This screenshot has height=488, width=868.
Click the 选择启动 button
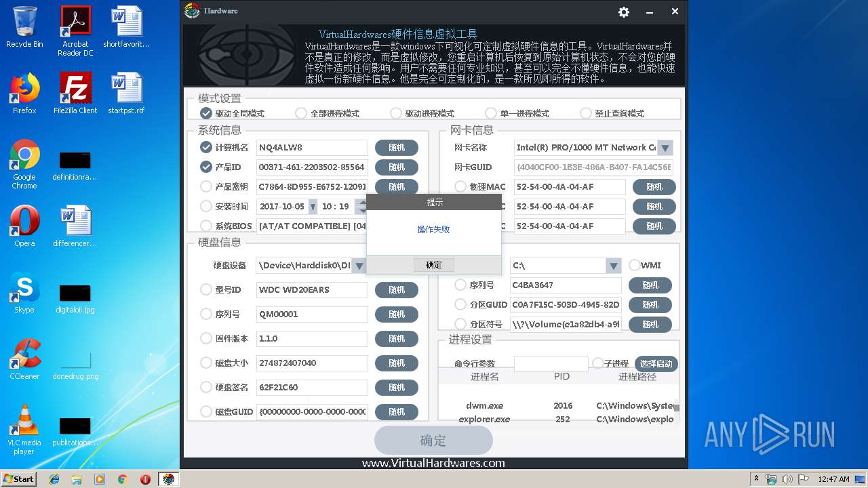(x=656, y=364)
